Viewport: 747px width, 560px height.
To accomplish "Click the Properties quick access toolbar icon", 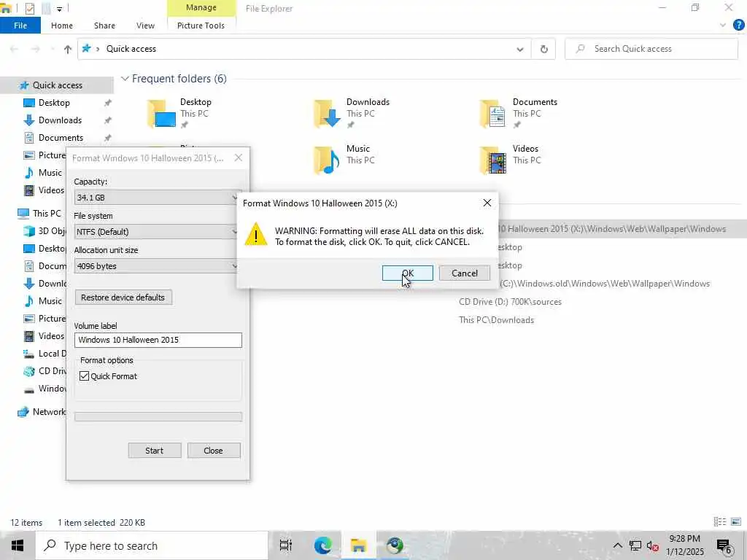I will click(29, 8).
